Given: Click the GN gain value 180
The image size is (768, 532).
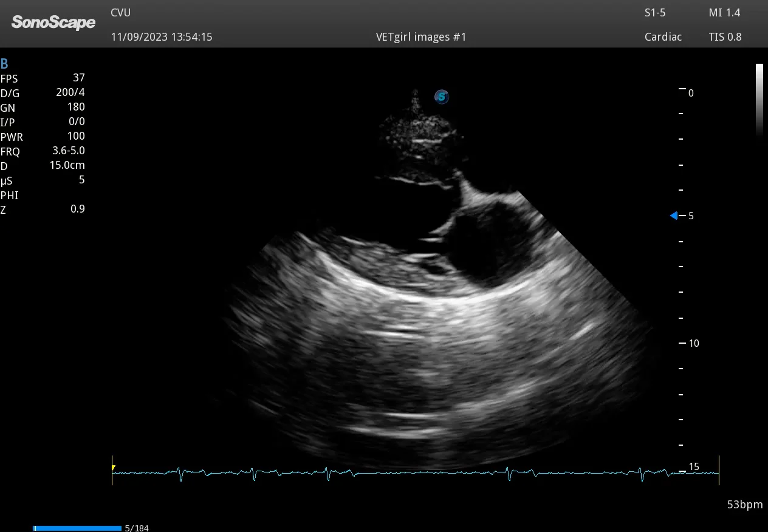Looking at the screenshot, I should click(x=76, y=107).
